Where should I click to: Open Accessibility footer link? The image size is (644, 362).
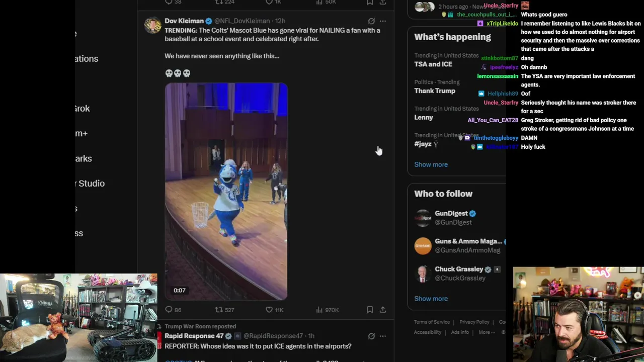[428, 332]
